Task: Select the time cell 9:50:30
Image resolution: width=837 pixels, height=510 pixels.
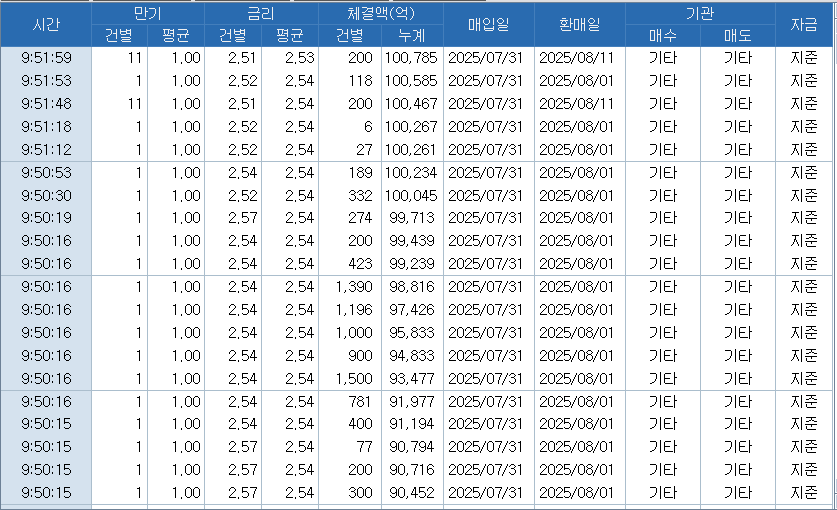Action: pyautogui.click(x=46, y=195)
